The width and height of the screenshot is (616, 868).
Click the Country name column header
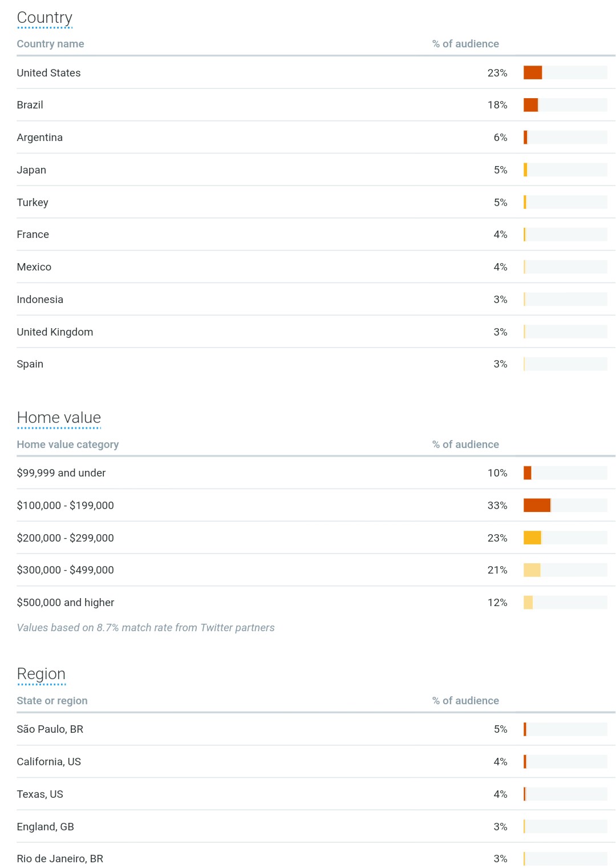point(50,44)
